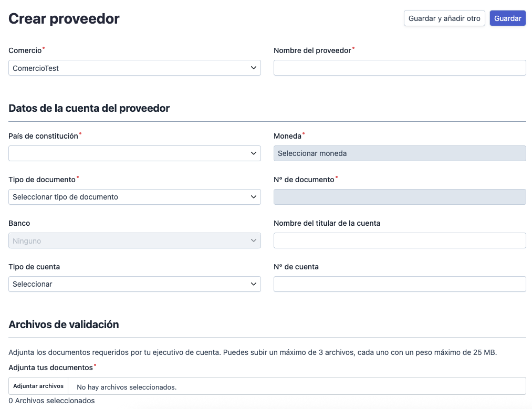The height and width of the screenshot is (409, 532).
Task: Click the disabled Seleccionar moneda field
Action: 399,153
